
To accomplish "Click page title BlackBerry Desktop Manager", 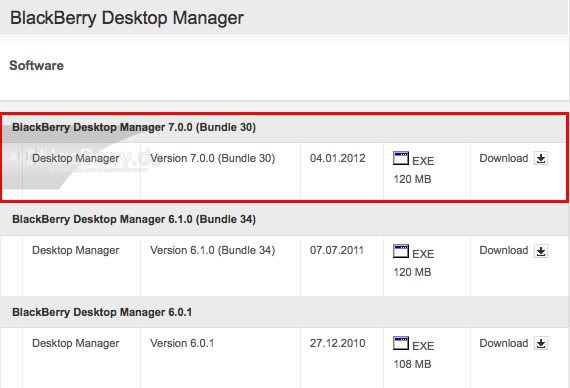I will tap(127, 18).
